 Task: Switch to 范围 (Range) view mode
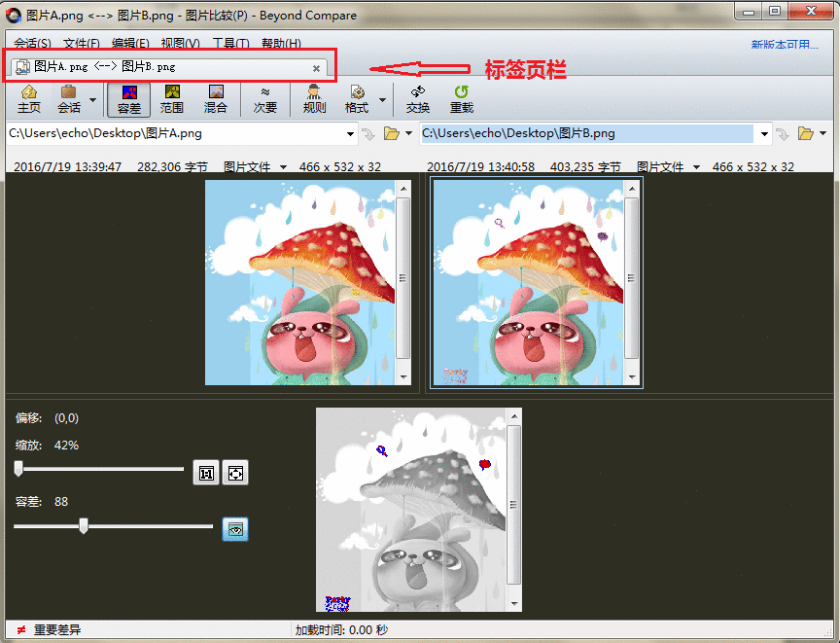[172, 99]
